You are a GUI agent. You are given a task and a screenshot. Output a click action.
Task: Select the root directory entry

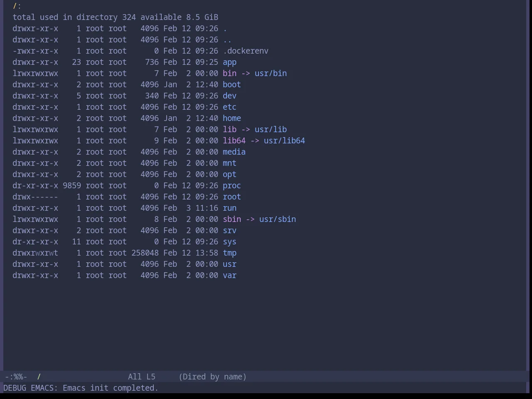point(232,197)
